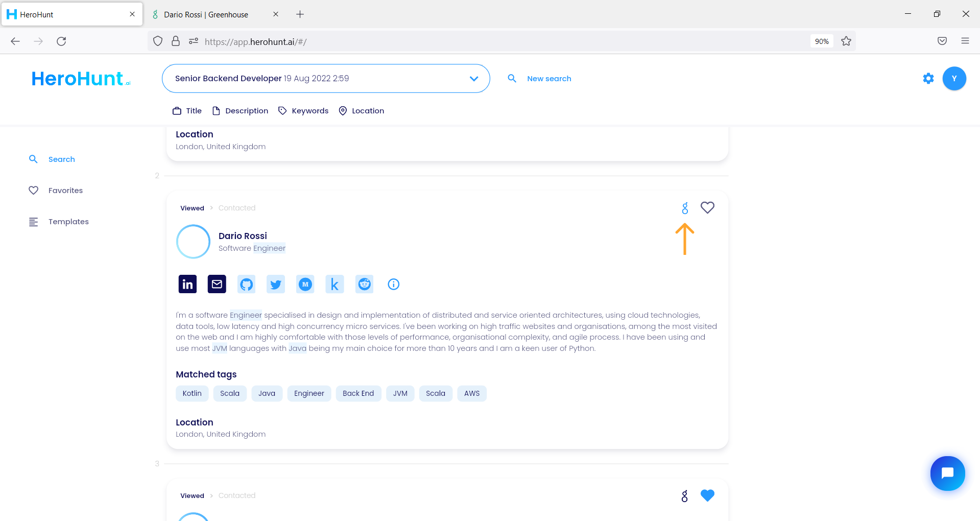
Task: Go to Search in the sidebar
Action: [52, 159]
